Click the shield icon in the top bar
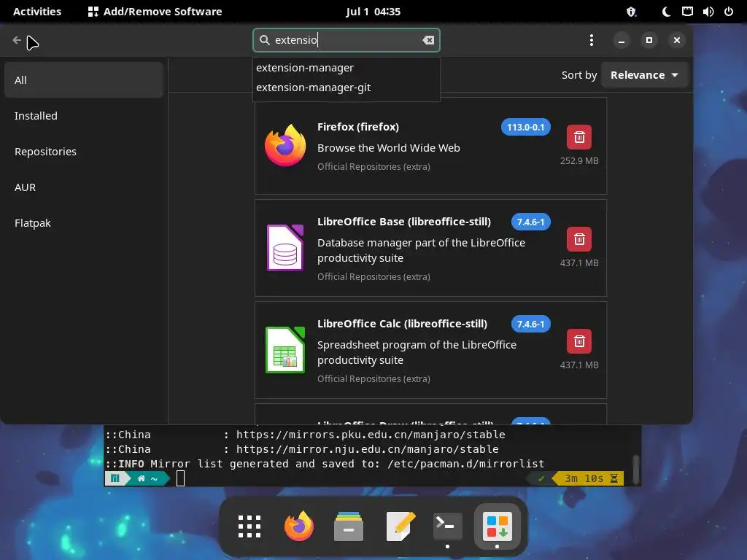The width and height of the screenshot is (747, 560). (631, 12)
